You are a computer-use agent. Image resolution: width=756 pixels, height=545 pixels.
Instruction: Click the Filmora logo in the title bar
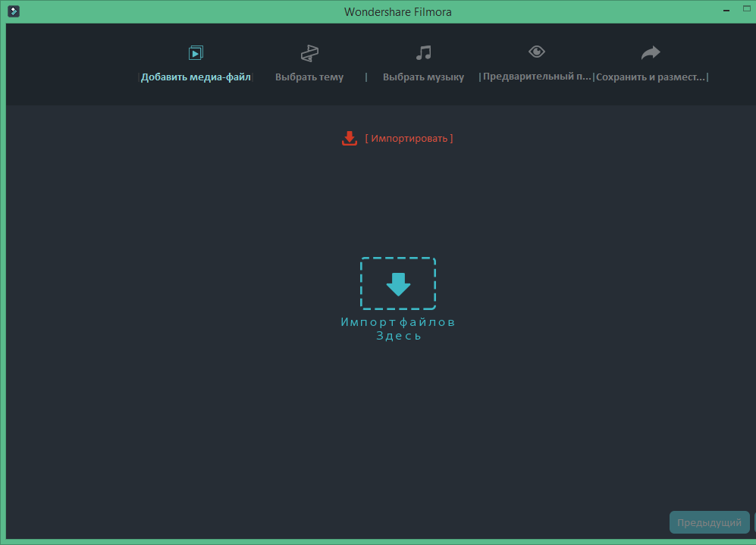pyautogui.click(x=13, y=11)
